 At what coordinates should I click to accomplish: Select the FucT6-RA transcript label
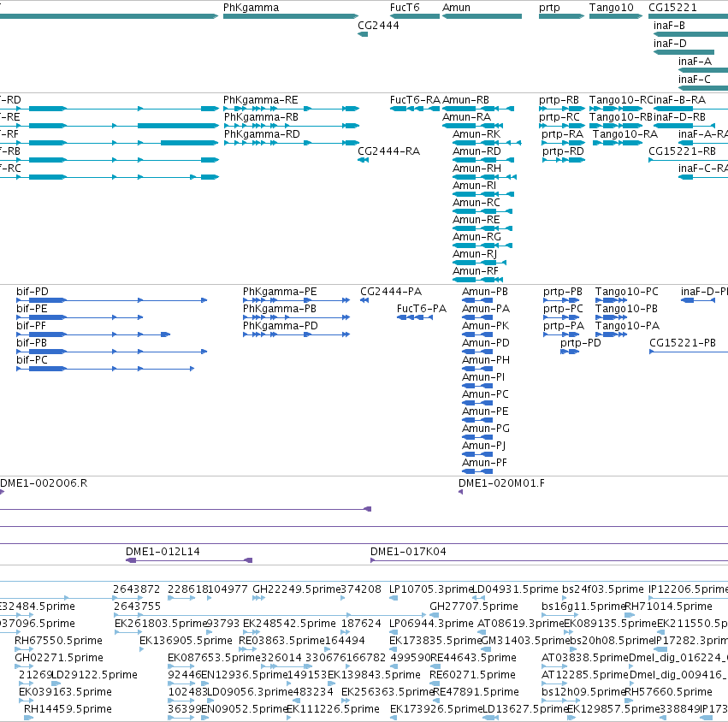[415, 100]
